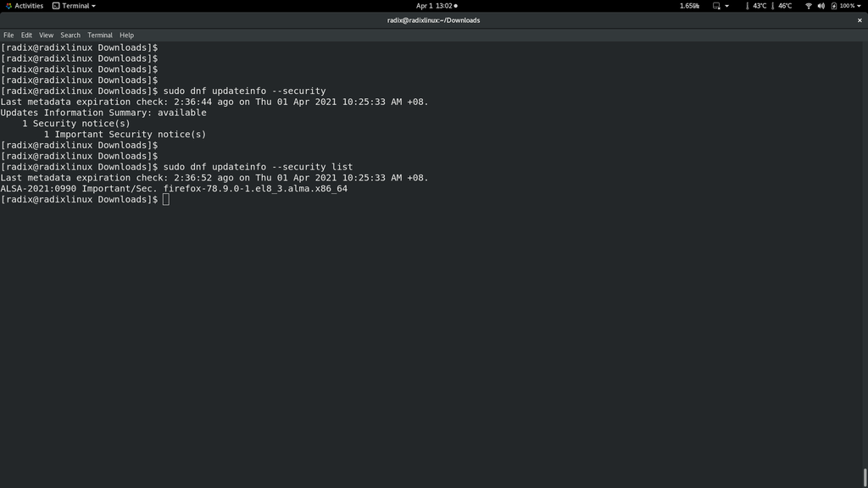Open the View menu
Viewport: 868px width, 488px height.
(x=46, y=35)
